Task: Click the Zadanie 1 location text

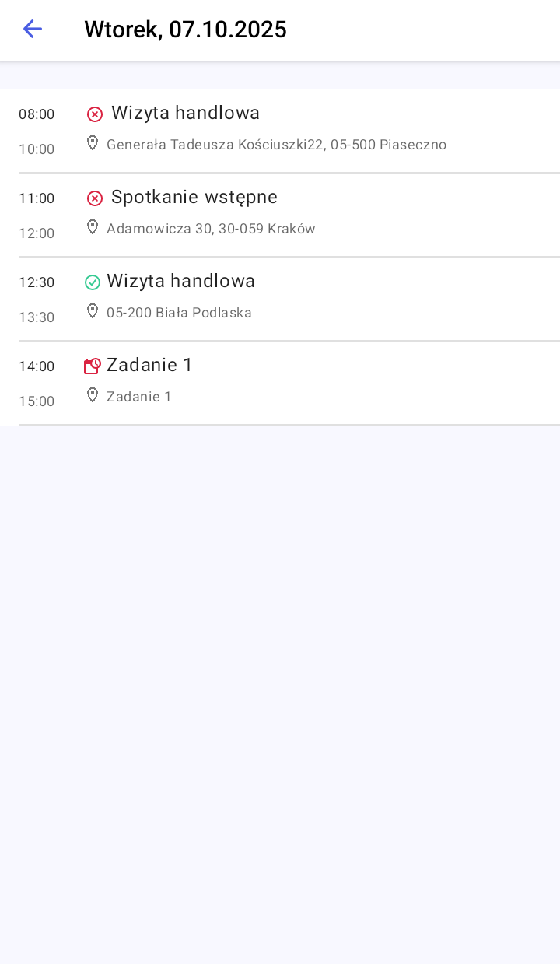Action: tap(139, 397)
